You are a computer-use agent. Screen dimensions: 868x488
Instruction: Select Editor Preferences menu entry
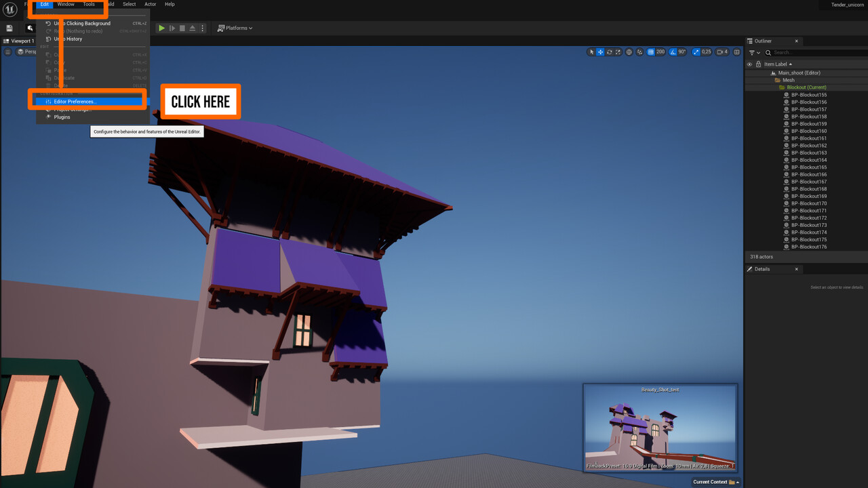93,102
